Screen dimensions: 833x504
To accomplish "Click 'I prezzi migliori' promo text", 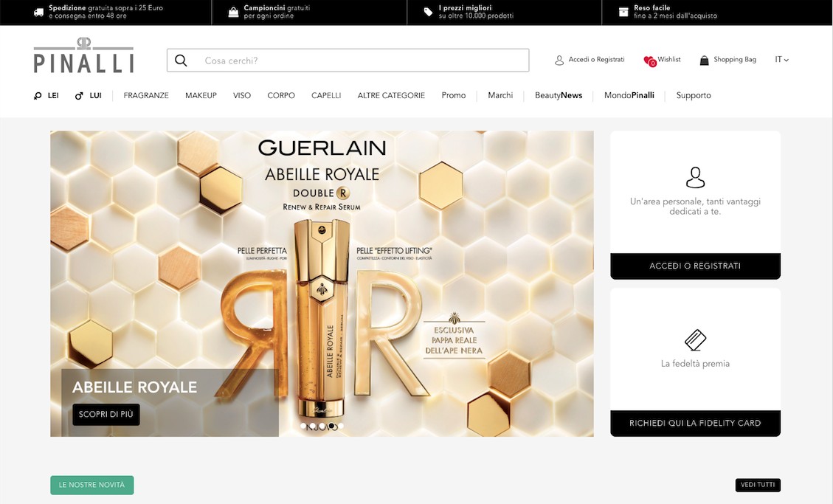I will point(465,8).
